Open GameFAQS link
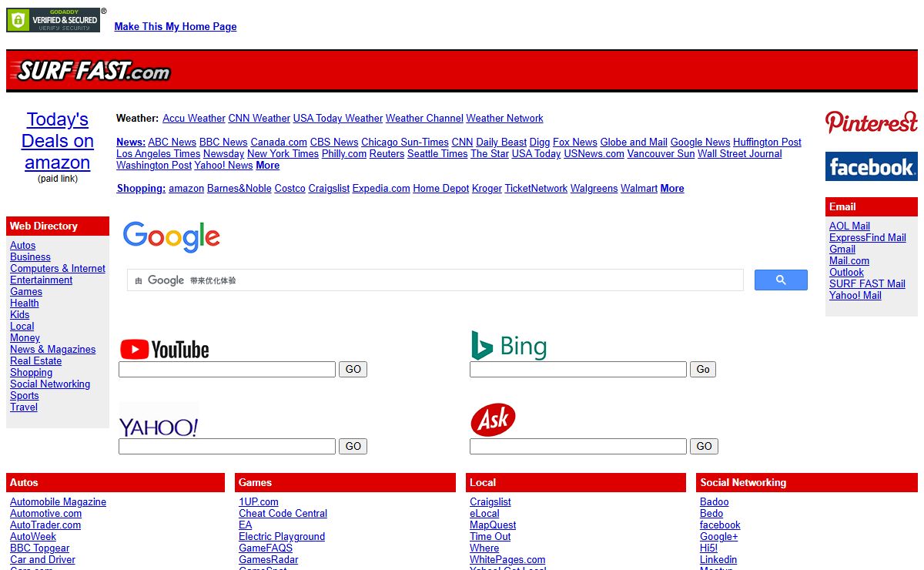 (x=266, y=548)
